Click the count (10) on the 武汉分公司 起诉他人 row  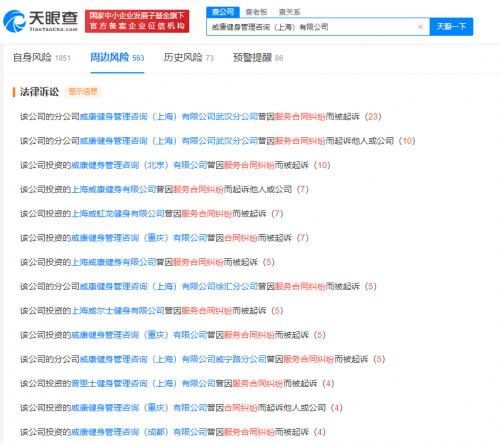coord(407,141)
